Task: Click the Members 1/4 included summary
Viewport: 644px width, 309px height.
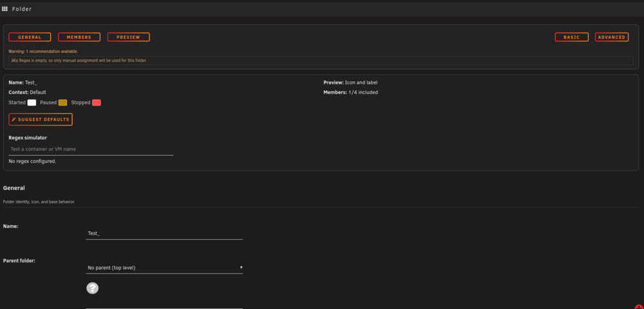Action: 351,92
